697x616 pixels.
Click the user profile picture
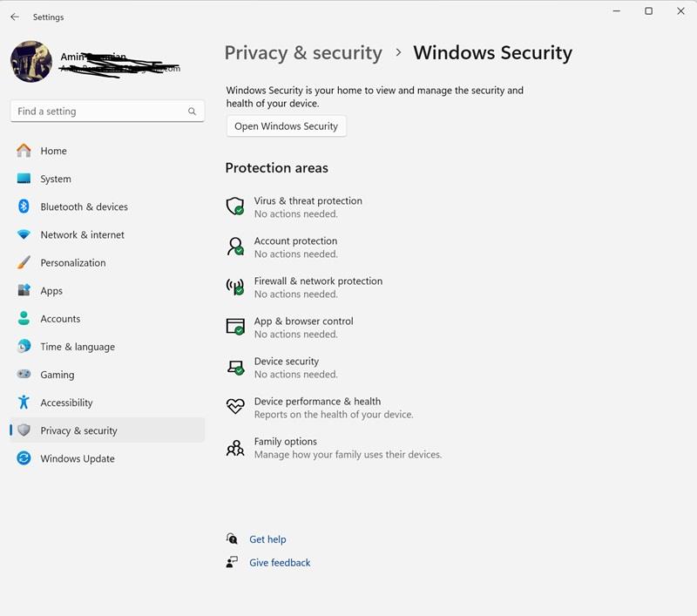(31, 61)
